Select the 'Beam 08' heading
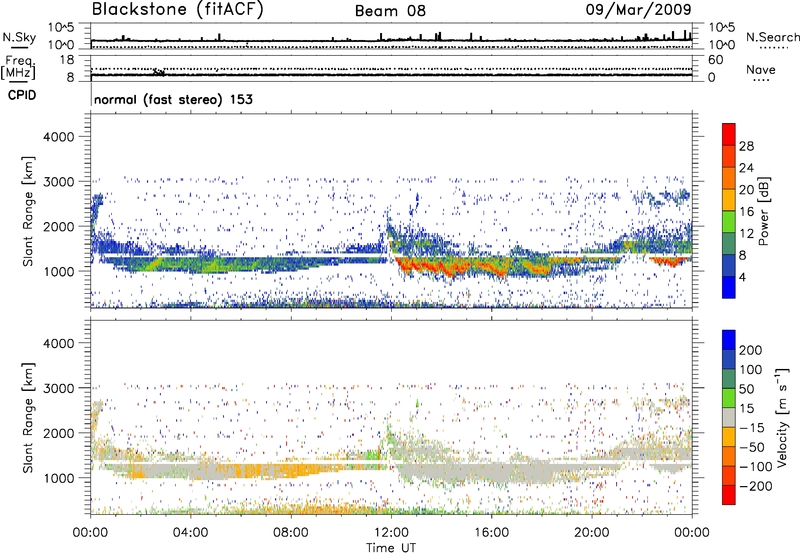Viewport: 800px width, 554px height. tap(390, 11)
